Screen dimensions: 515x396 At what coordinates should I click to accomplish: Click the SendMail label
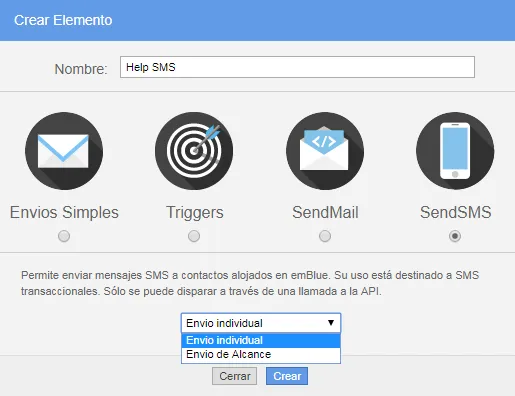[325, 212]
